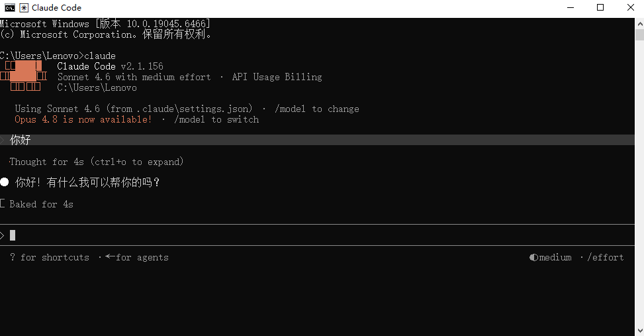Click the medium effort half-circle indicator icon
644x336 pixels.
(533, 257)
